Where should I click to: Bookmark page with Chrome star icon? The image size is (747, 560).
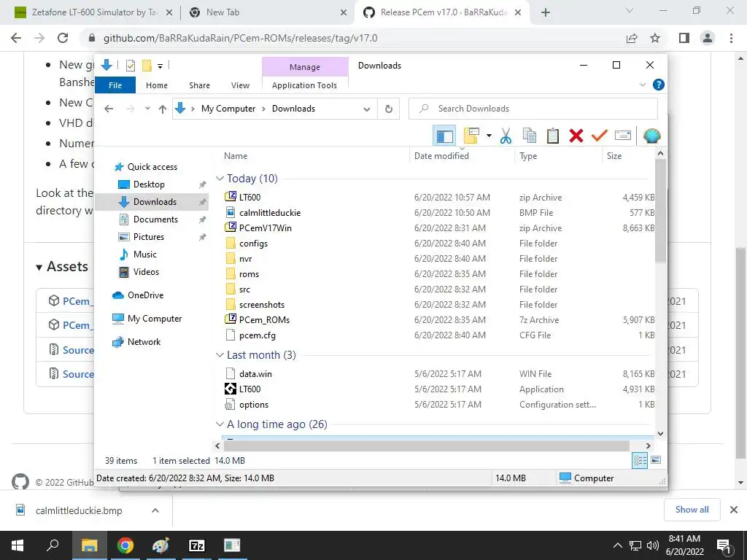click(x=655, y=38)
